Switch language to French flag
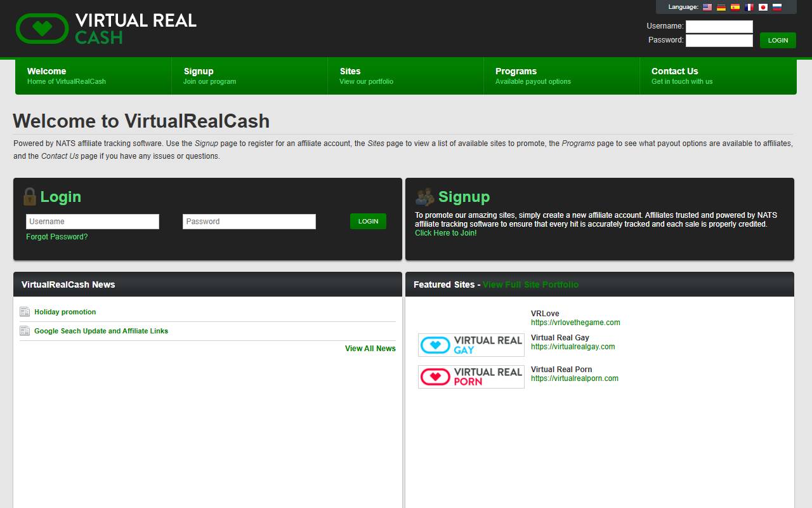Image resolution: width=812 pixels, height=508 pixels. point(749,8)
